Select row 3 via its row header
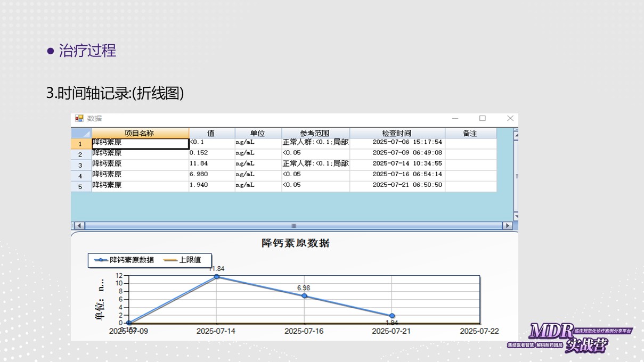The image size is (644, 362). click(x=81, y=165)
